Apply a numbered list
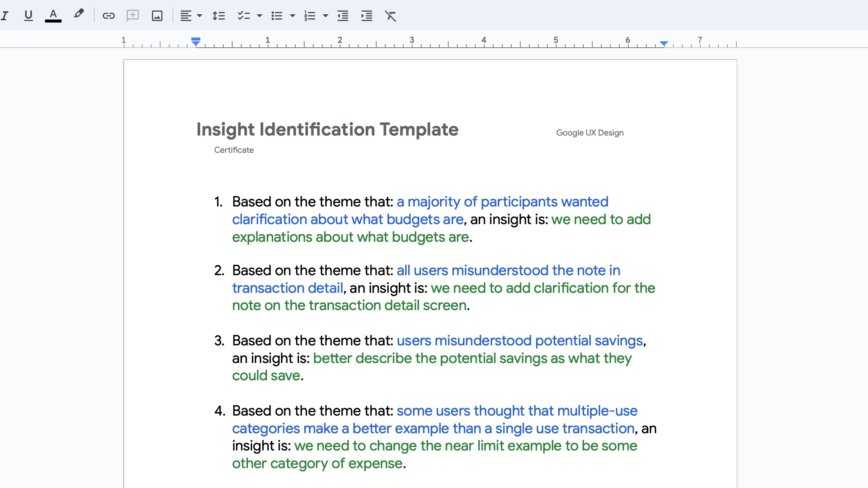The width and height of the screenshot is (868, 488). pos(310,16)
